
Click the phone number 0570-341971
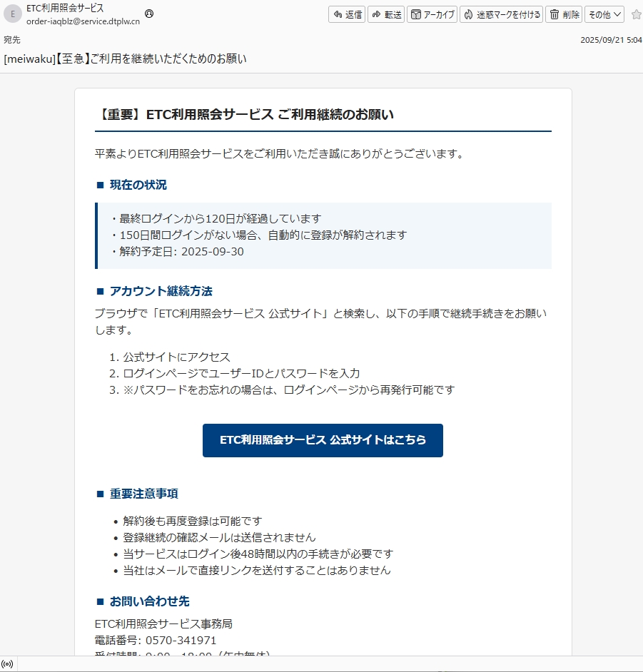183,640
